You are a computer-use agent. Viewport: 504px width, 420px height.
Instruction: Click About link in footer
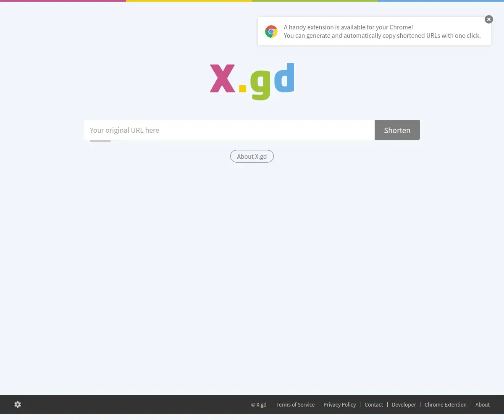click(x=483, y=404)
